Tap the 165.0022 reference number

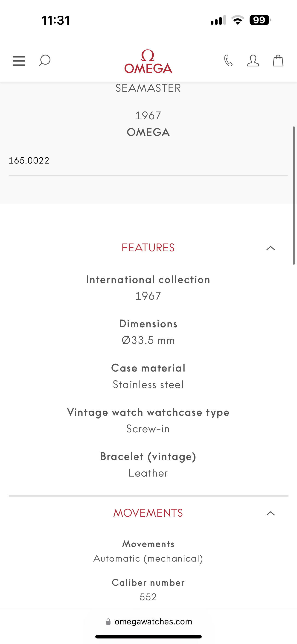pos(29,161)
